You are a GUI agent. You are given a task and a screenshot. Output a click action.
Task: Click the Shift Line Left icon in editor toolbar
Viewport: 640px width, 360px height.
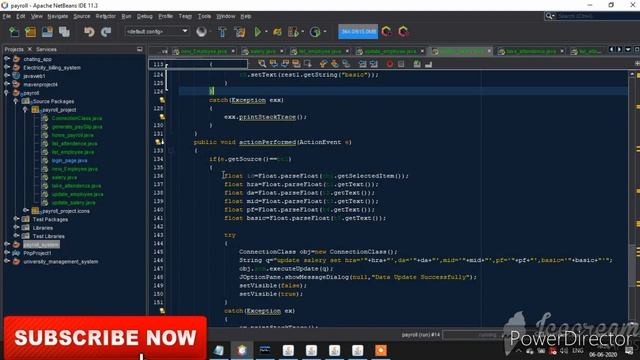(x=362, y=64)
